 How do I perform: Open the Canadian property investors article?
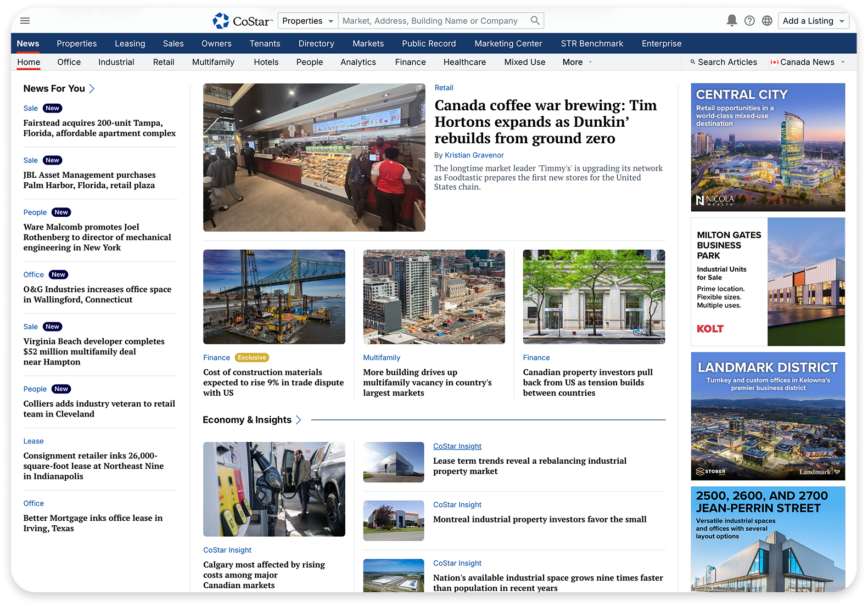(588, 383)
